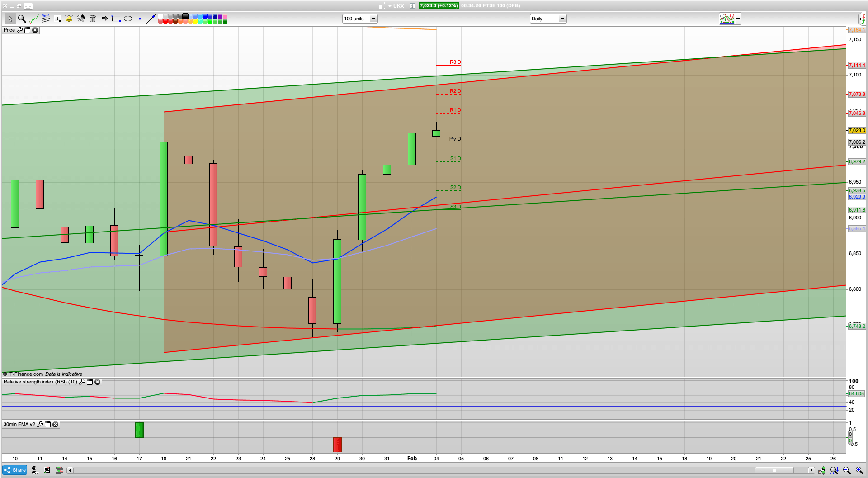Click the scrollbar right arrow button
Image resolution: width=868 pixels, height=478 pixels.
pos(811,470)
